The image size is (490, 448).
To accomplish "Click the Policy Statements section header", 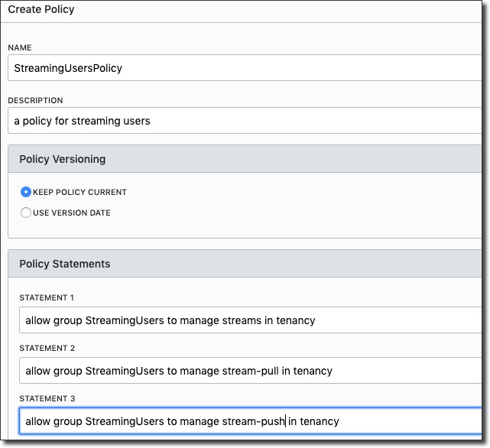I will [65, 264].
